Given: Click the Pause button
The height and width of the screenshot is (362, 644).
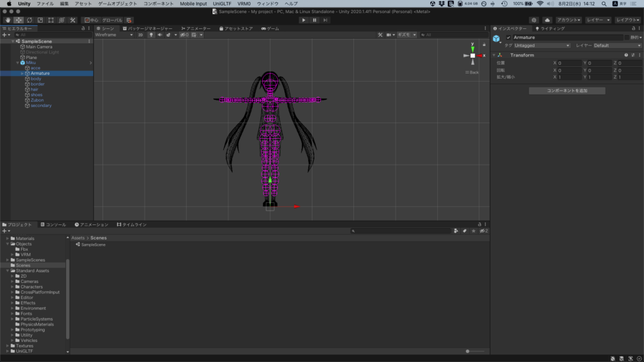Looking at the screenshot, I should pos(314,20).
